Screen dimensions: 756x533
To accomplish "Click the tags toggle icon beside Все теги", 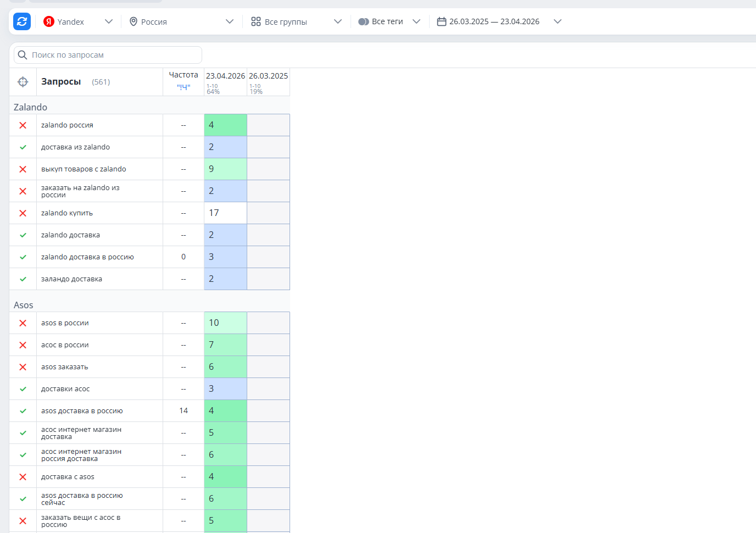I will click(363, 21).
